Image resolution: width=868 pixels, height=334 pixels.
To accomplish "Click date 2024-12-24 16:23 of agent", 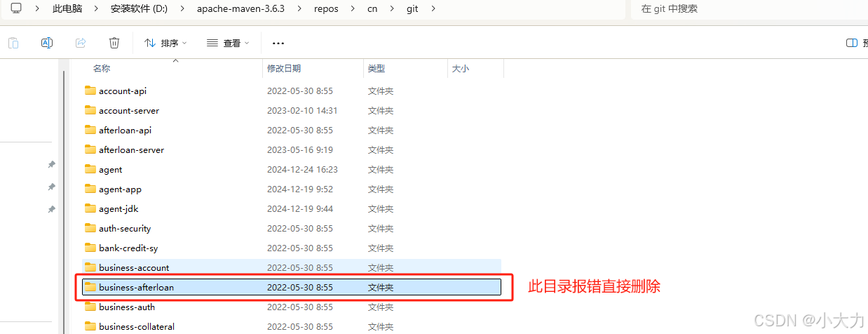I will [x=302, y=170].
